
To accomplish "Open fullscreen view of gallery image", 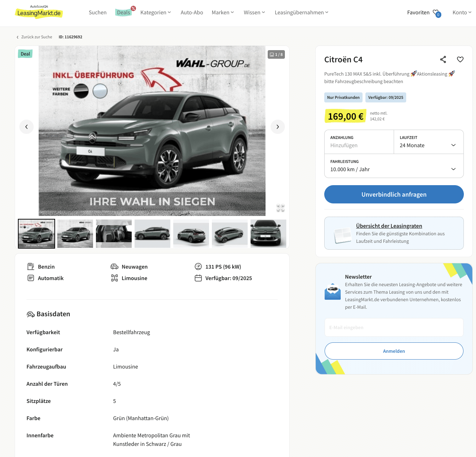I will 281,208.
